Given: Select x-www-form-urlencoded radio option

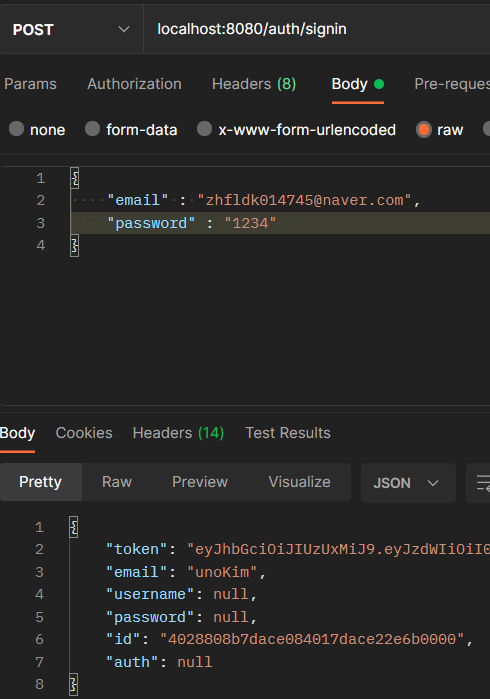Looking at the screenshot, I should [x=204, y=129].
